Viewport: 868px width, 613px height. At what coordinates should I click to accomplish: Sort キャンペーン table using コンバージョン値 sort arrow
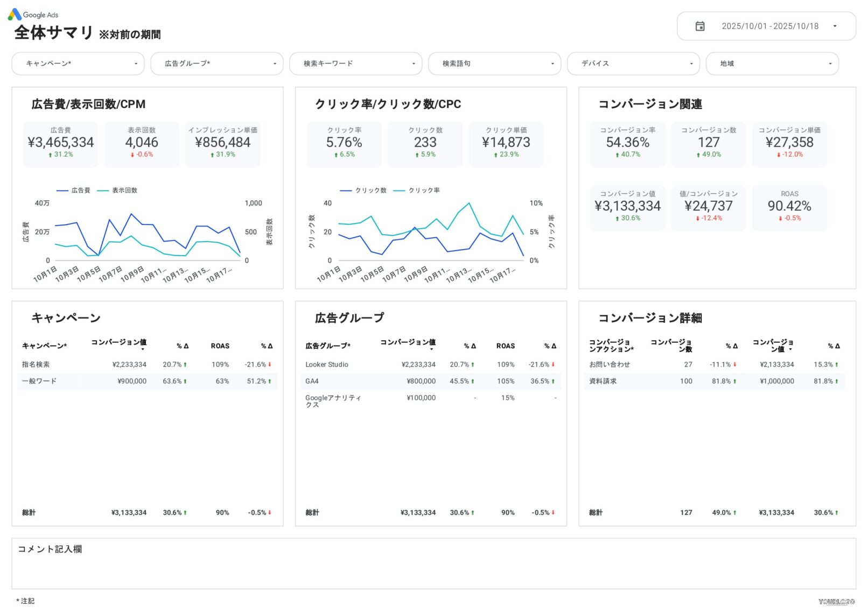coord(143,349)
